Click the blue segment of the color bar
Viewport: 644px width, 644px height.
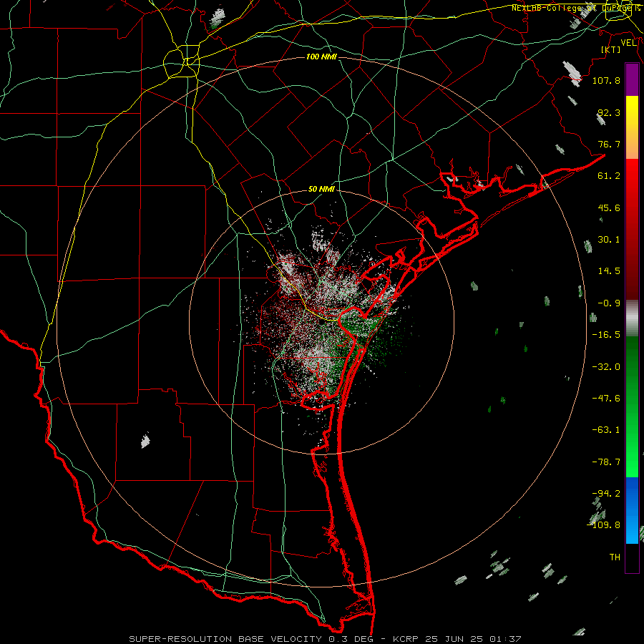pyautogui.click(x=632, y=510)
